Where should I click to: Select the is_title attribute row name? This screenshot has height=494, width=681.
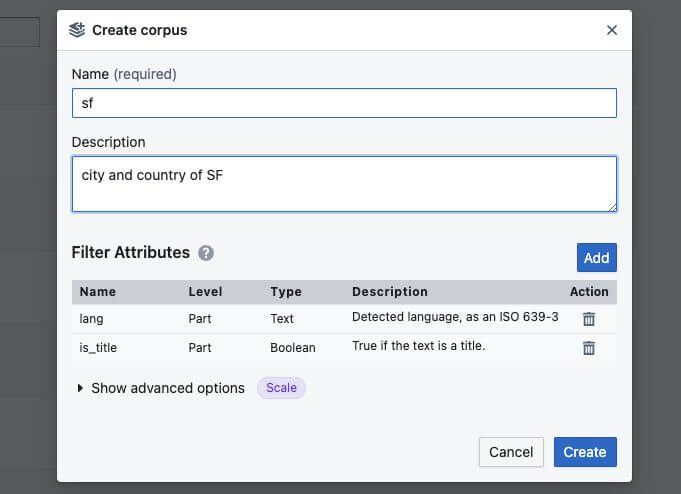click(x=98, y=348)
